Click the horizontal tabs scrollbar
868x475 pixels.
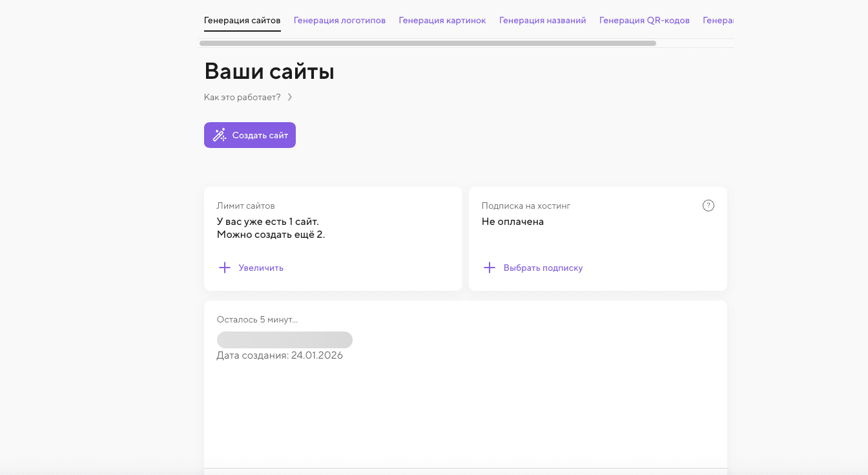tap(428, 43)
